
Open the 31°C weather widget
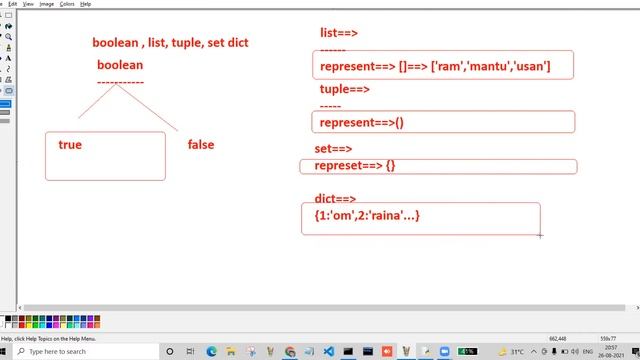[512, 351]
